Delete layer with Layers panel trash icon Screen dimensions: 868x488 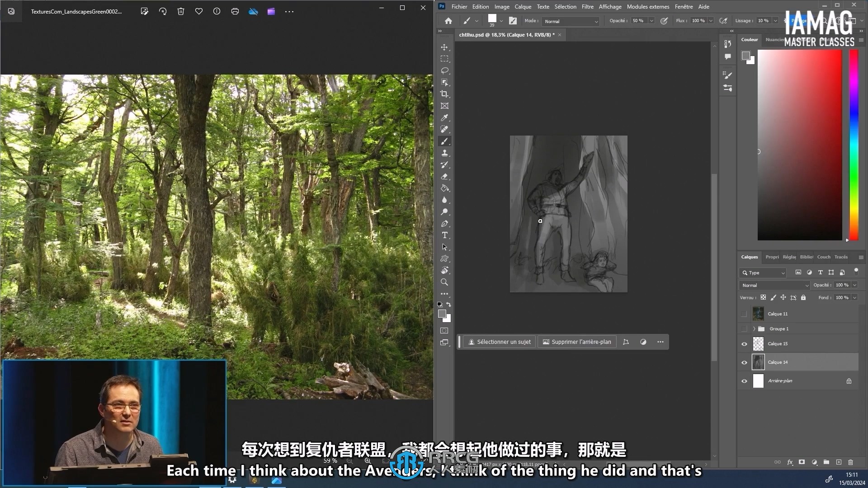[850, 462]
